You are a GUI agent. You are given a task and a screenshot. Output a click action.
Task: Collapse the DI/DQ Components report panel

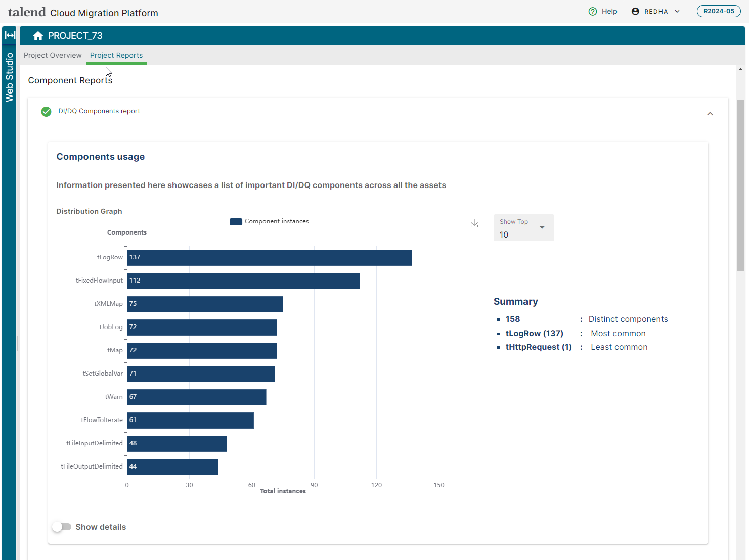coord(710,114)
